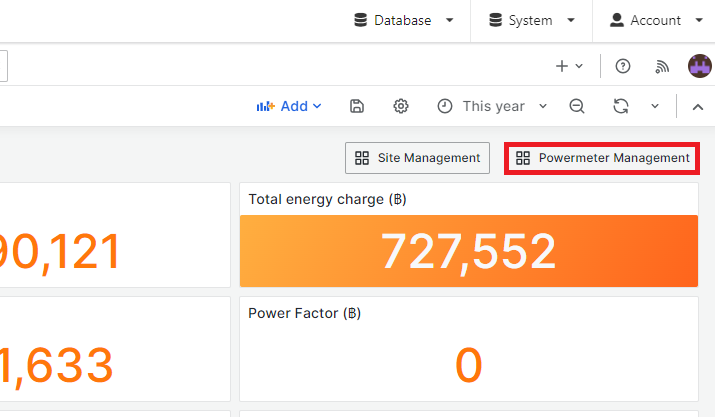Expand the Add dropdown chevron
The image size is (715, 417).
(x=317, y=106)
